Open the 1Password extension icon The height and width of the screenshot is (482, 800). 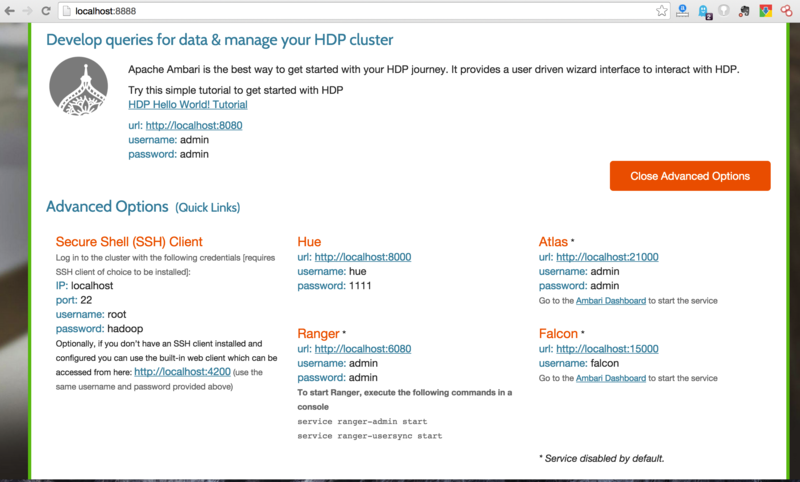(682, 11)
